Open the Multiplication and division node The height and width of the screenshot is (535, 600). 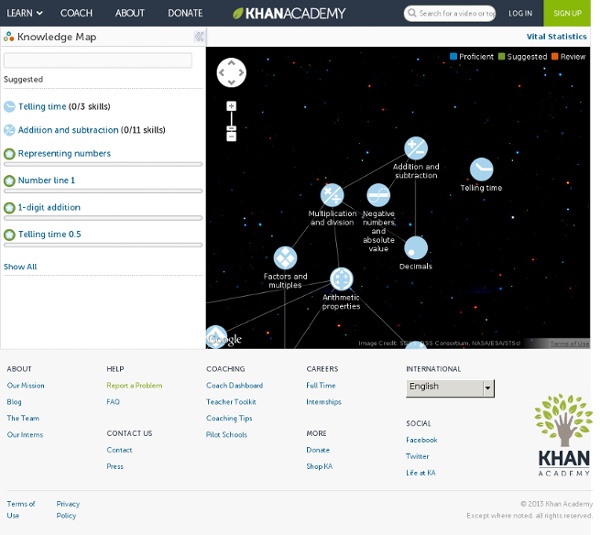pyautogui.click(x=332, y=195)
